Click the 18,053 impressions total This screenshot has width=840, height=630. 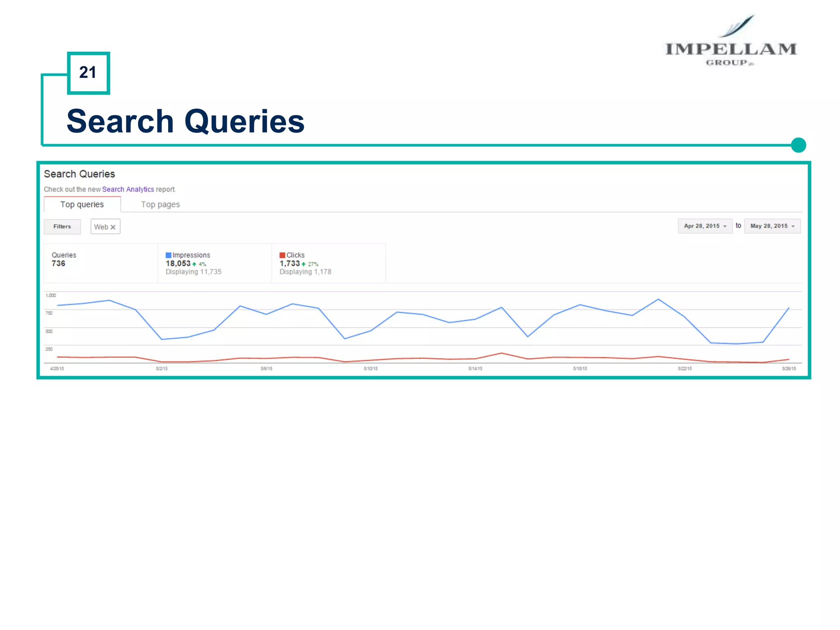[x=178, y=263]
